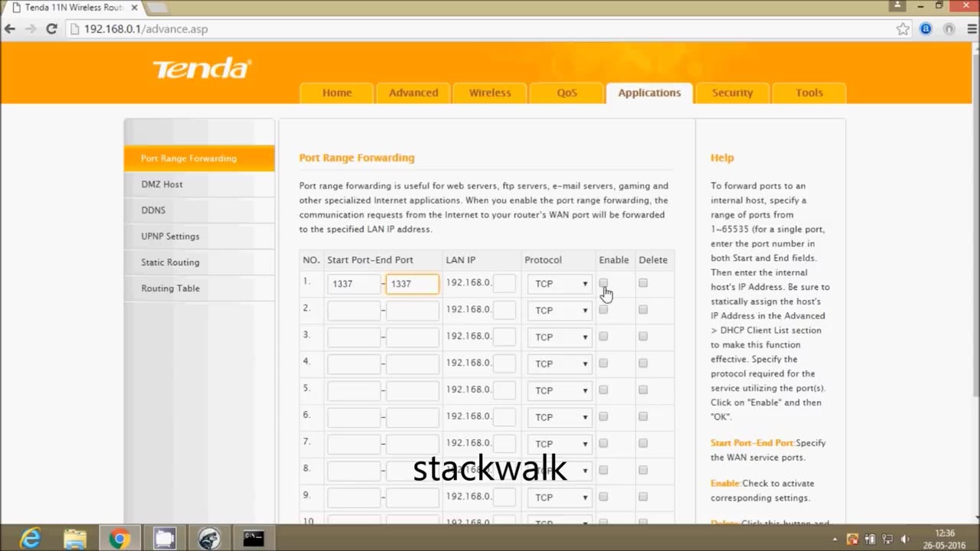Screen dimensions: 980x551
Task: Open DMZ Host in the sidebar
Action: [199, 184]
